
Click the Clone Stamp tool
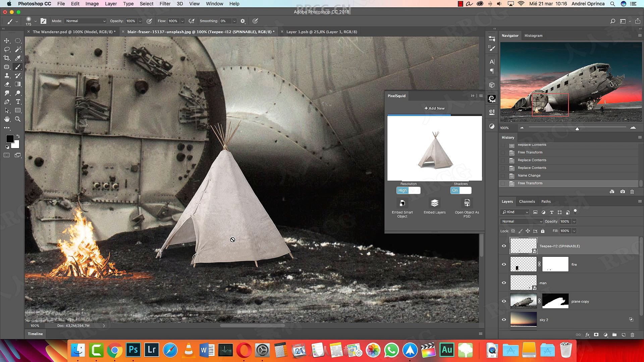[7, 75]
